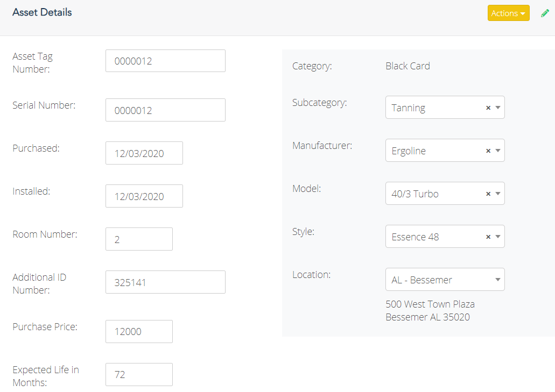This screenshot has width=555, height=392.
Task: Expand the Style dropdown arrow
Action: click(x=497, y=237)
